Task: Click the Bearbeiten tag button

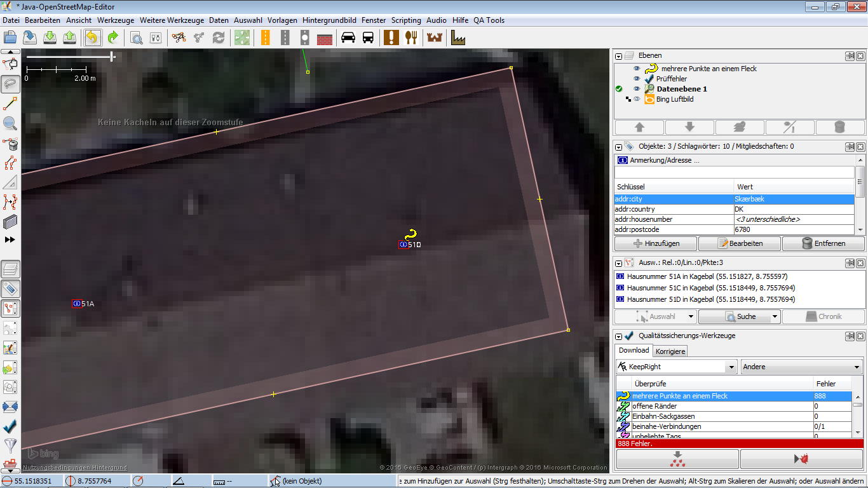Action: 740,243
